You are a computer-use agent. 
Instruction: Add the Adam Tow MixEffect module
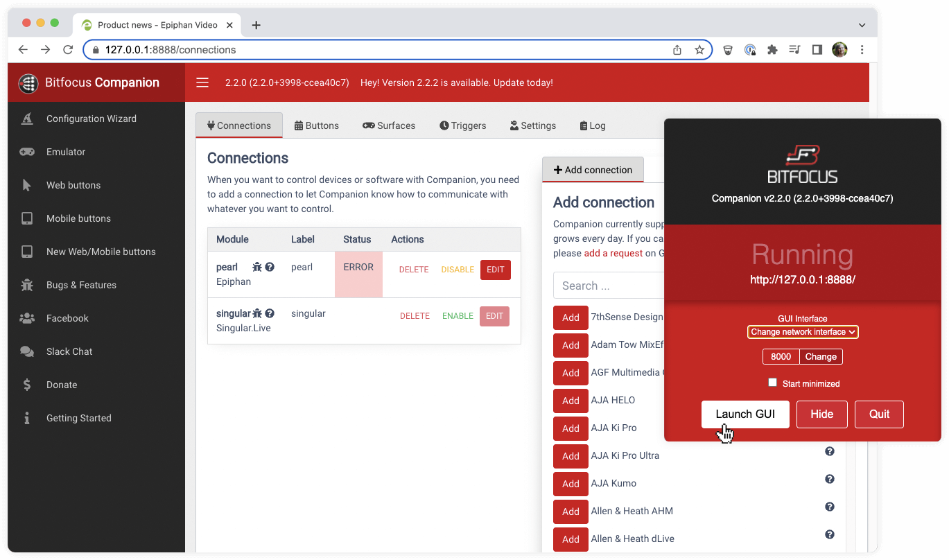click(571, 345)
